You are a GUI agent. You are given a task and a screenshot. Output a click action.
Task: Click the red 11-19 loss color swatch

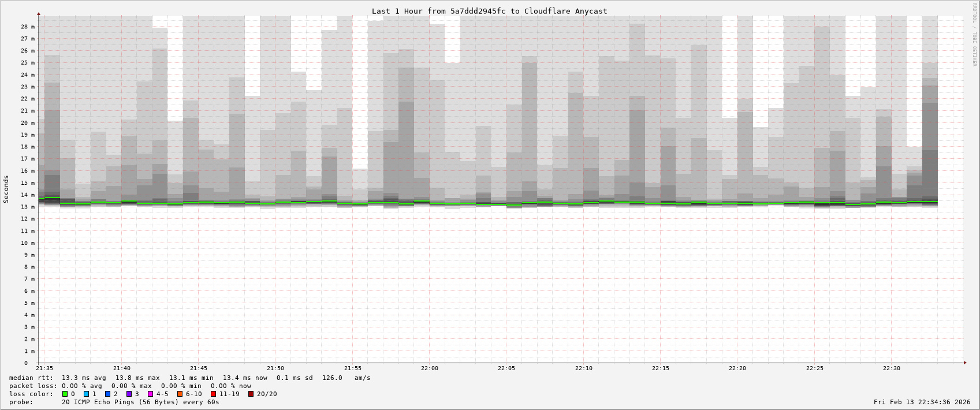click(213, 394)
